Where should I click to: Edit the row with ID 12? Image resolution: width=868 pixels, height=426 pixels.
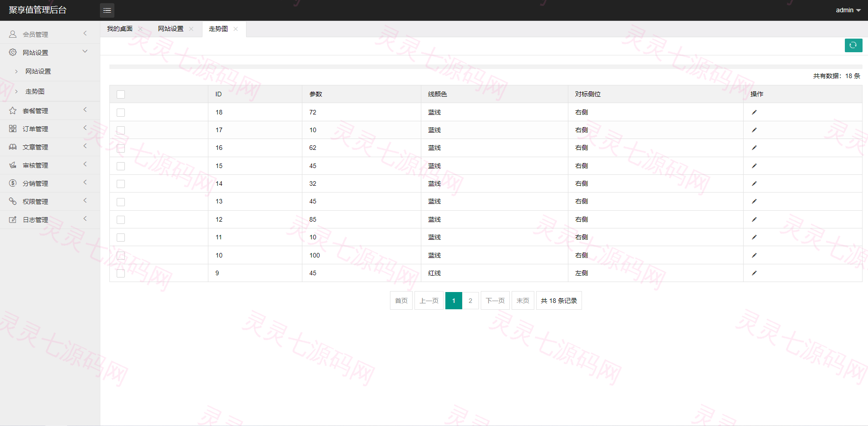click(x=754, y=219)
